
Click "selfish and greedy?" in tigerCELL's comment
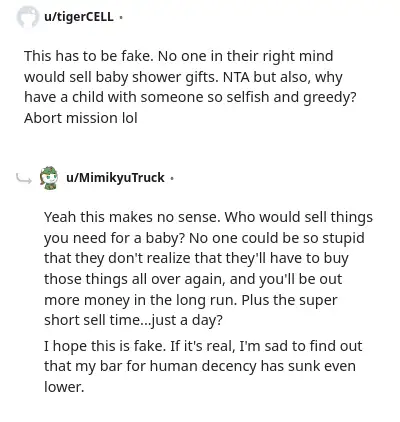coord(297,97)
